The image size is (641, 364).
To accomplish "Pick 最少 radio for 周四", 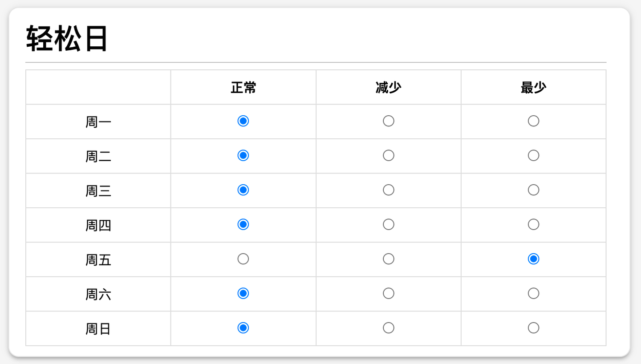I will 533,224.
